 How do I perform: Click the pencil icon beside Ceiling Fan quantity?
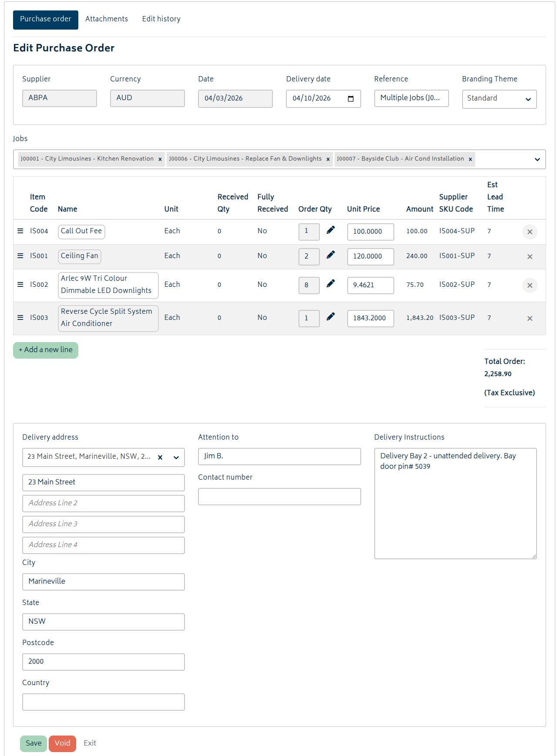coord(331,255)
